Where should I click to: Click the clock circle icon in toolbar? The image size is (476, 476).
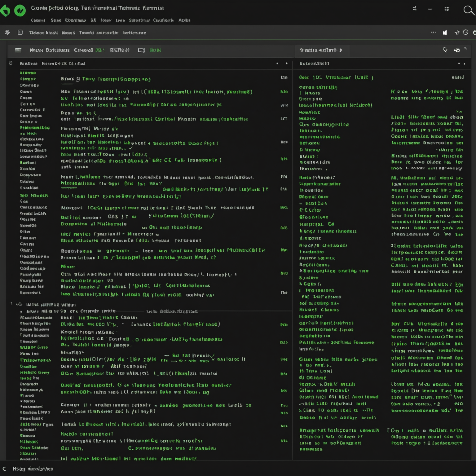[465, 32]
